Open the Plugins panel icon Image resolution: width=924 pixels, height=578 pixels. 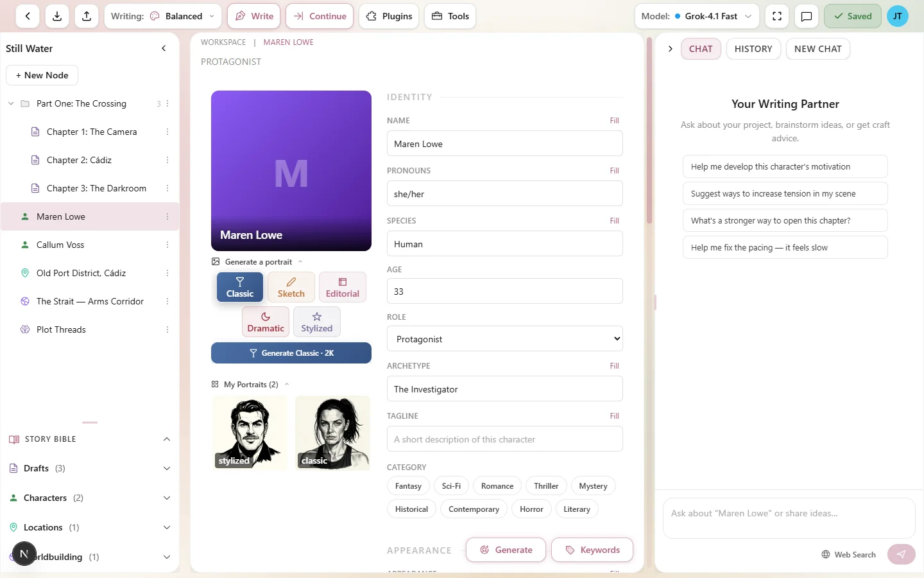(389, 16)
